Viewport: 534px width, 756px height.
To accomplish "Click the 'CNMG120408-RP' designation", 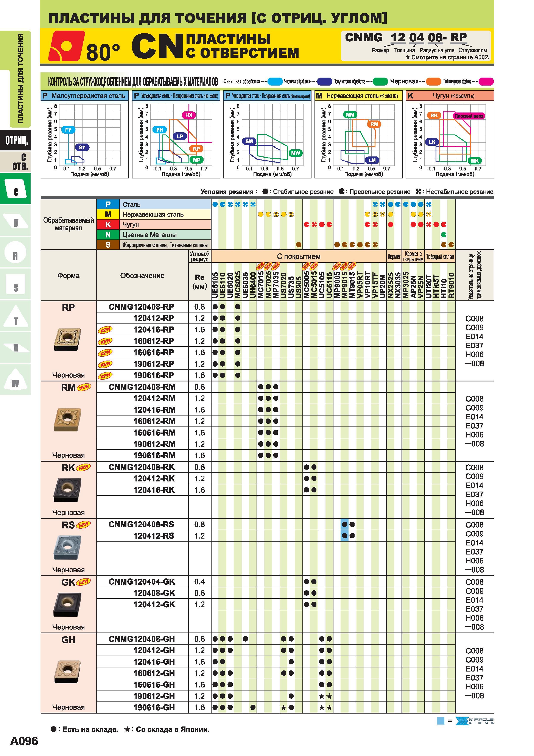I will pyautogui.click(x=141, y=307).
